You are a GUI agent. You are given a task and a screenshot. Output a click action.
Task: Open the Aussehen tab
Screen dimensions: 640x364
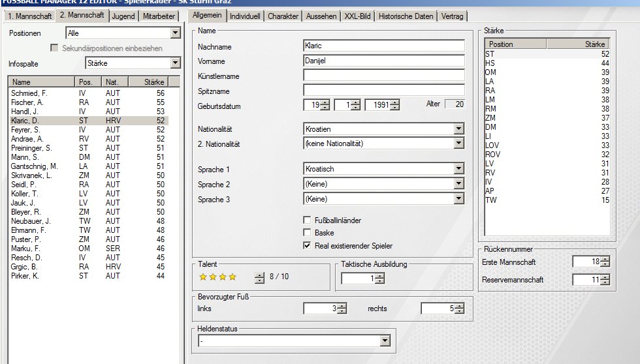click(x=321, y=16)
